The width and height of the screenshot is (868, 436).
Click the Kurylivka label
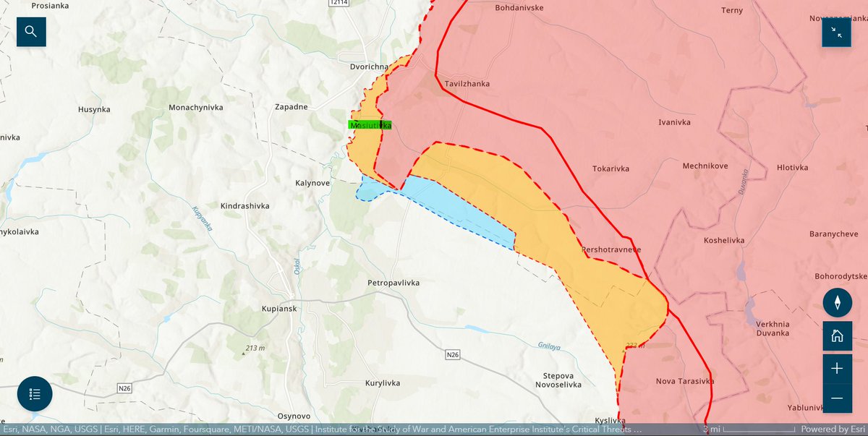pos(383,382)
